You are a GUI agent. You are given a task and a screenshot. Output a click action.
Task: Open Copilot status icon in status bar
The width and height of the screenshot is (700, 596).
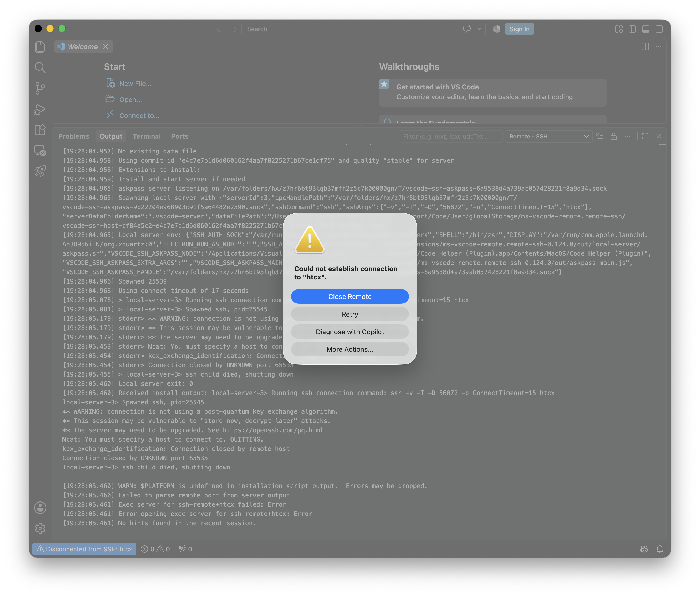(x=644, y=549)
